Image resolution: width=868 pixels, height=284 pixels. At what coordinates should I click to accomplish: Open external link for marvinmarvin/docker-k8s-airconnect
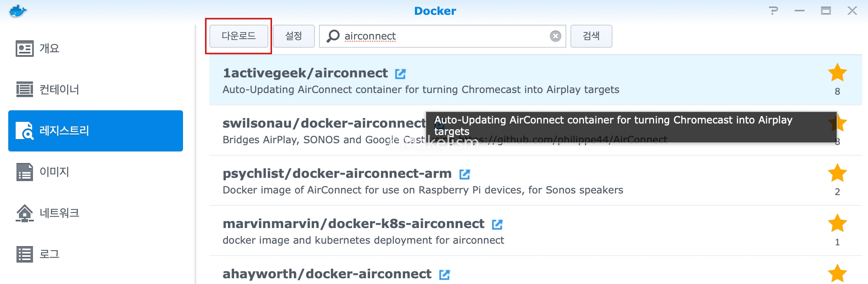(497, 224)
